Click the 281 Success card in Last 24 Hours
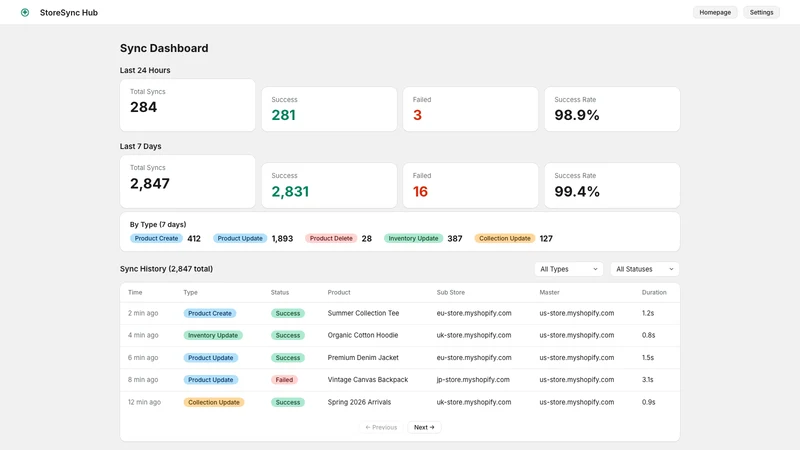The image size is (800, 450). [x=329, y=109]
